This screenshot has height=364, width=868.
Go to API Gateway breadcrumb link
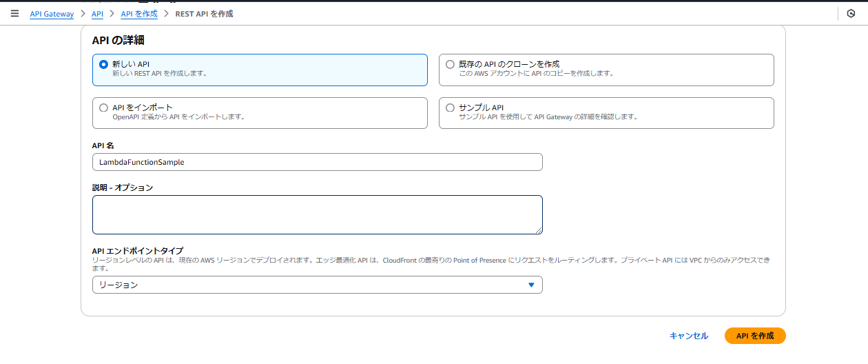point(52,14)
